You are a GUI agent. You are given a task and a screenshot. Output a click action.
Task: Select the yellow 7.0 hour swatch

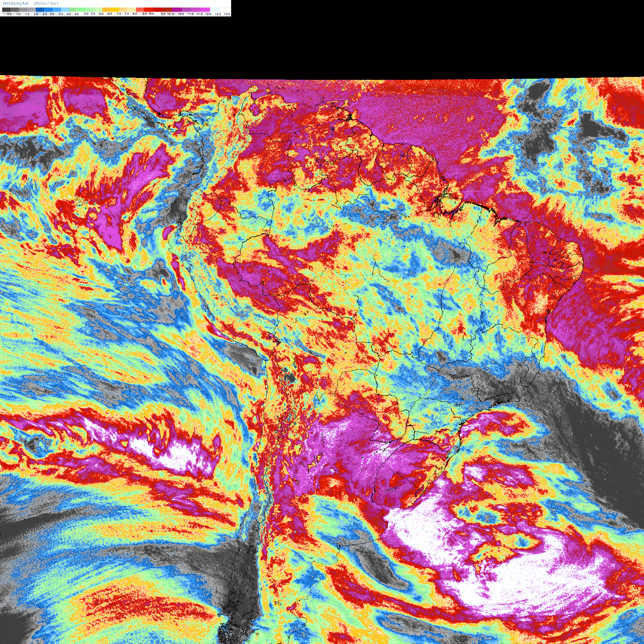(x=115, y=10)
